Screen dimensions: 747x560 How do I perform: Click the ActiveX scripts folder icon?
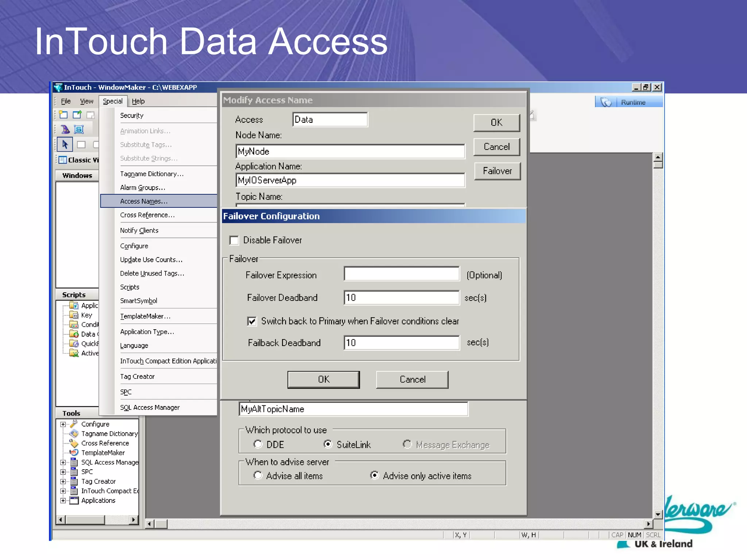click(x=74, y=353)
